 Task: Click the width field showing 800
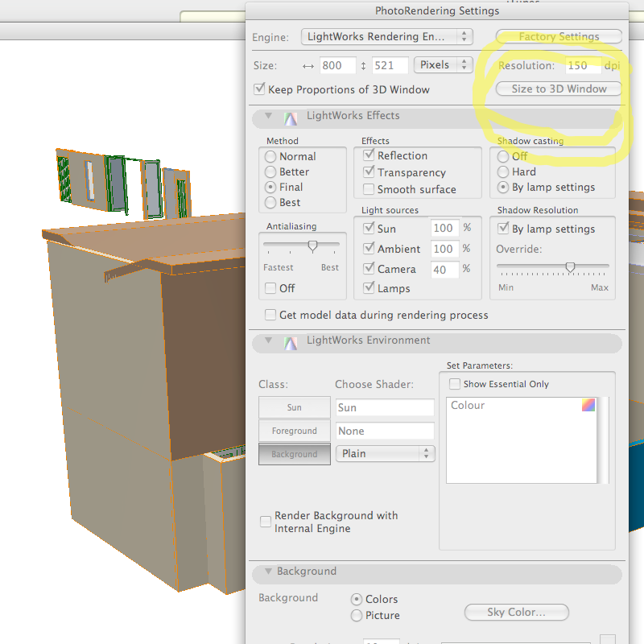pos(337,65)
